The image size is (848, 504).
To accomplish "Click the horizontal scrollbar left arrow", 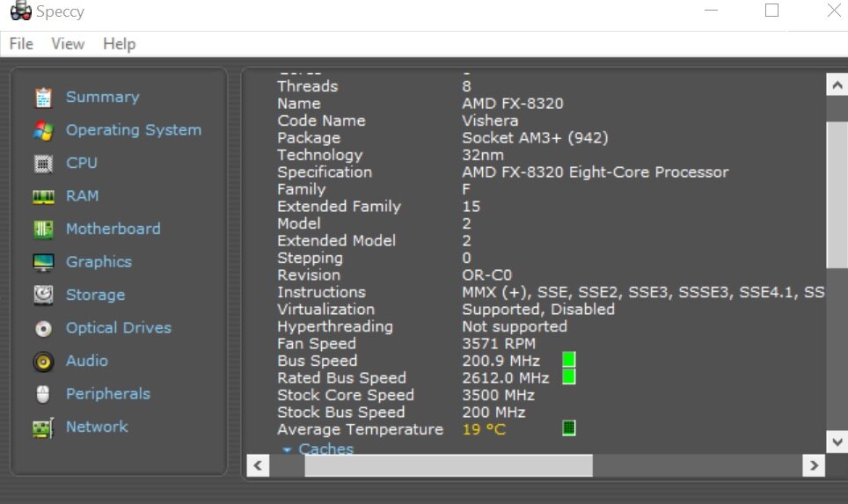I will [x=258, y=465].
